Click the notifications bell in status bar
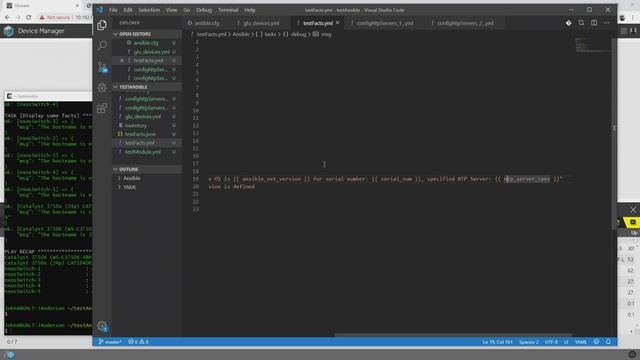This screenshot has height=360, width=640. point(608,342)
